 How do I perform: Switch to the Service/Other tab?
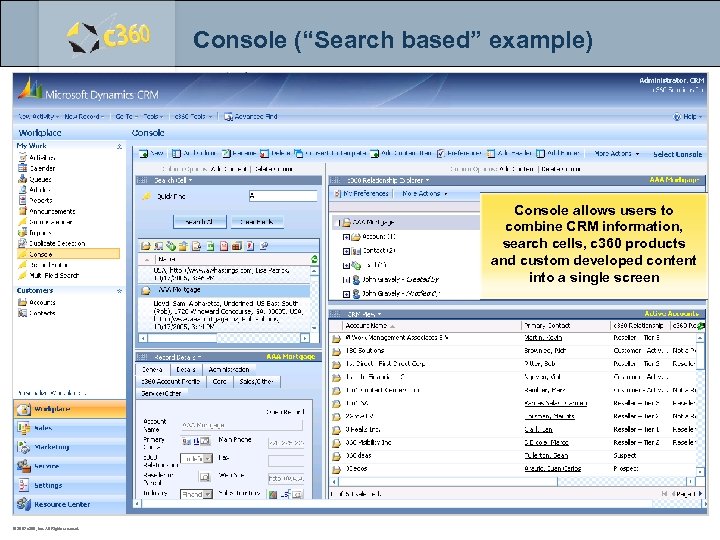click(161, 394)
